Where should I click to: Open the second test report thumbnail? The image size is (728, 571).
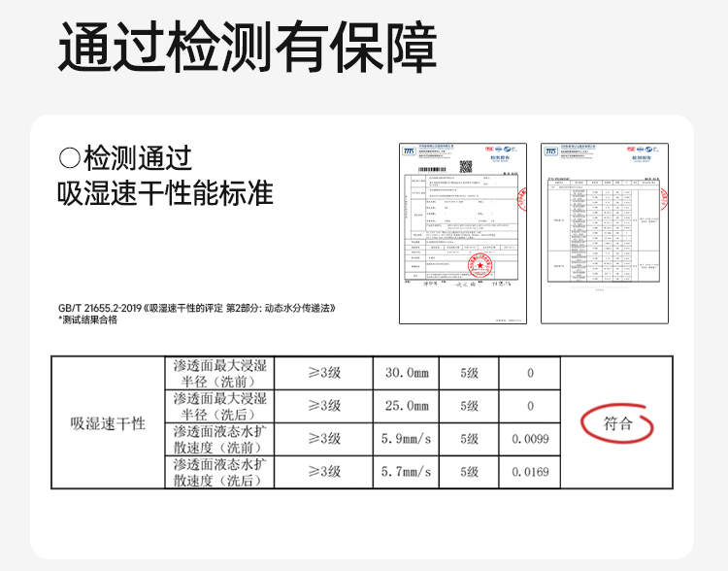pos(605,233)
